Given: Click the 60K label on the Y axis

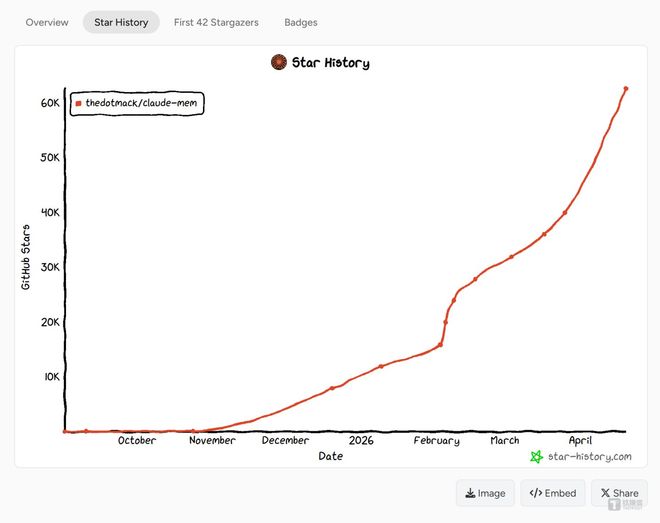Looking at the screenshot, I should click(x=50, y=103).
